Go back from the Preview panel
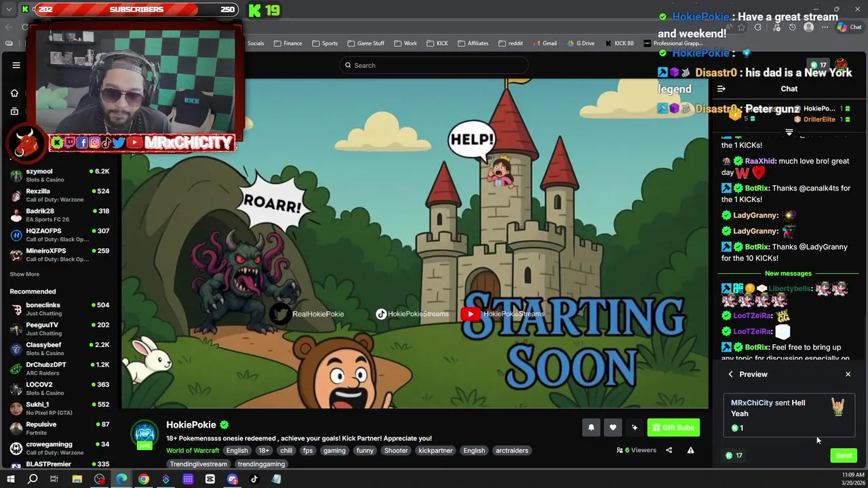The image size is (868, 488). (730, 374)
